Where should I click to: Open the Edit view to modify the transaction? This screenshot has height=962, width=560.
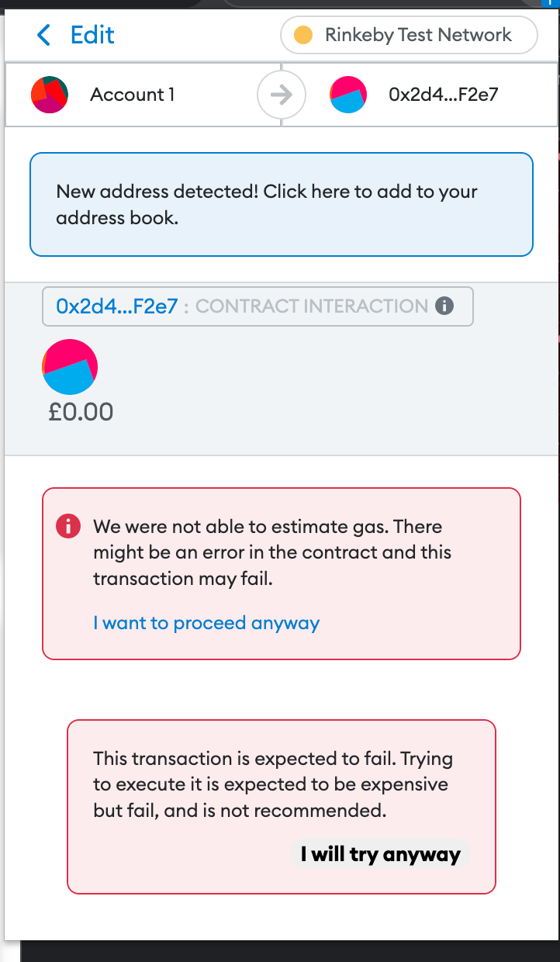[x=92, y=35]
